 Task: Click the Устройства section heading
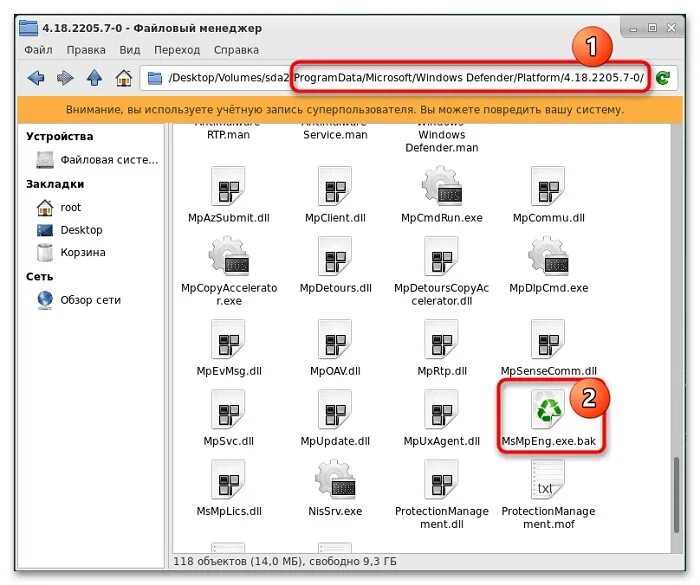59,136
